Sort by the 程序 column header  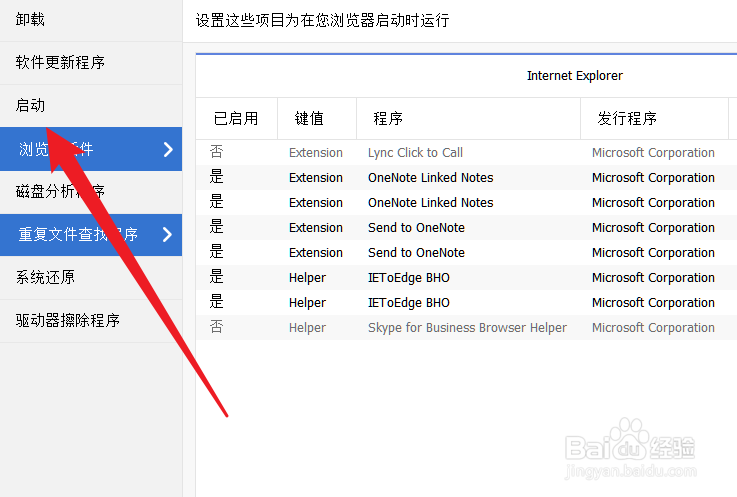point(469,118)
